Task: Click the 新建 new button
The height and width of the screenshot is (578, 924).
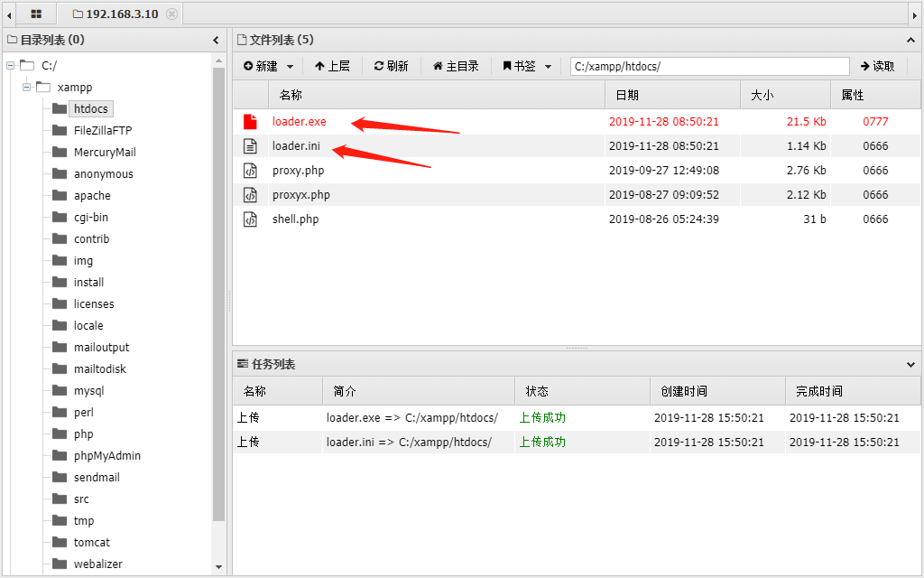Action: coord(261,66)
